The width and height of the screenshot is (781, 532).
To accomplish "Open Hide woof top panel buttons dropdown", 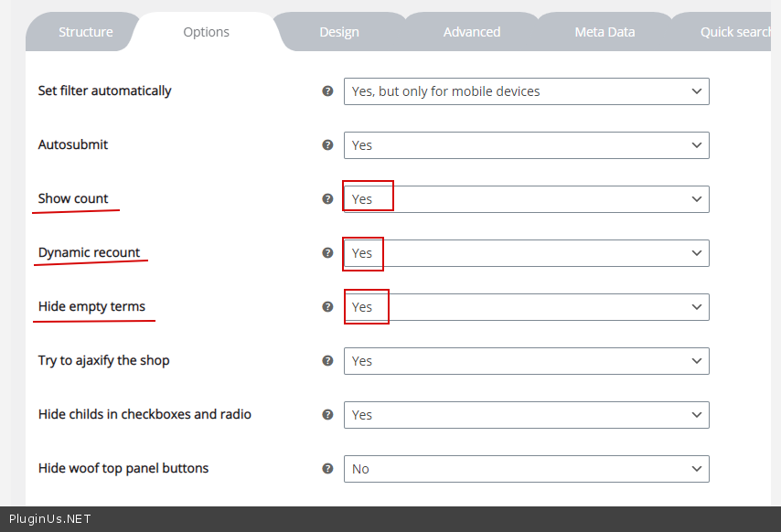I will tap(526, 469).
